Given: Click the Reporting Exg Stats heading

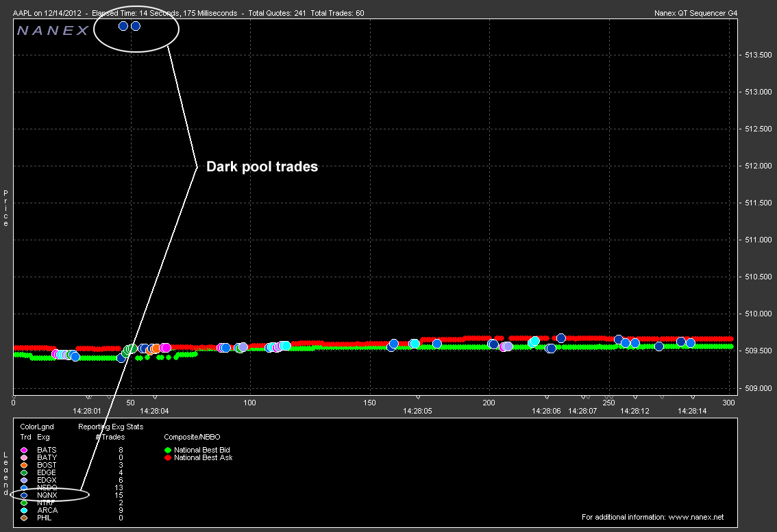Looking at the screenshot, I should point(110,427).
